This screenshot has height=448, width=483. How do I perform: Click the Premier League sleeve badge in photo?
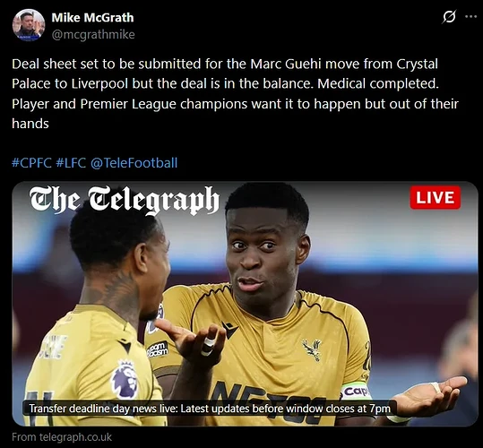pyautogui.click(x=125, y=379)
